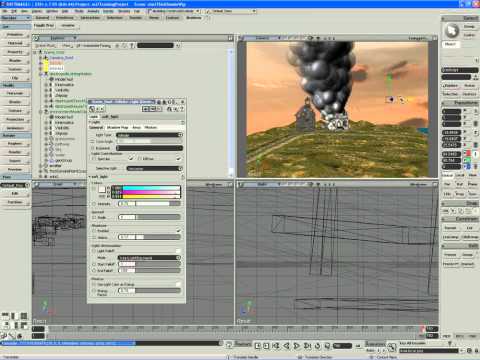The image size is (480, 360).
Task: Click the Explorer filter light-bulb icon
Action: (132, 46)
